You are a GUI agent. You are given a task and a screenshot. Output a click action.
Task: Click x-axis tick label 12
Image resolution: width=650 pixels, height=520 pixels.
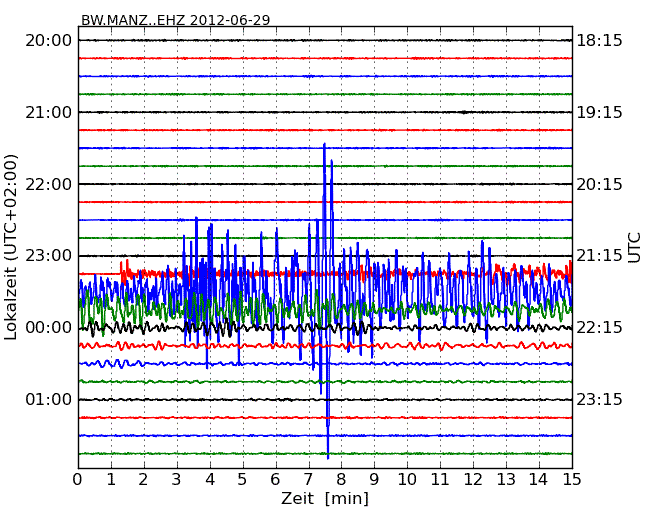pyautogui.click(x=473, y=479)
